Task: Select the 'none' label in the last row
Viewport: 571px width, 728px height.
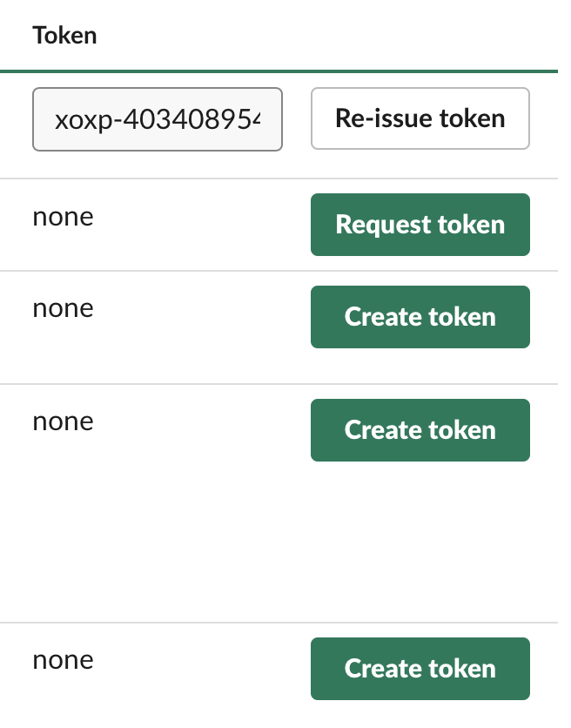Action: pos(64,660)
